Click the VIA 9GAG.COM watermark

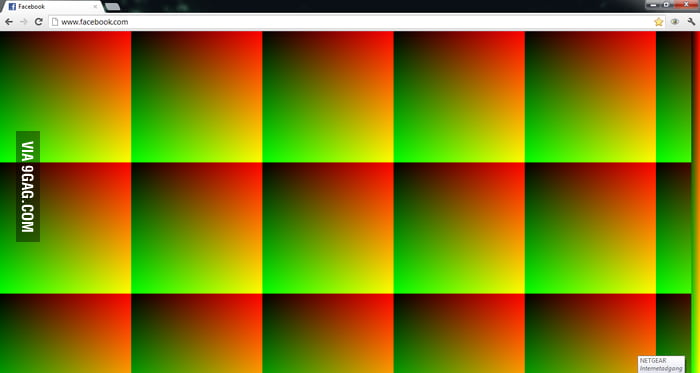point(28,186)
